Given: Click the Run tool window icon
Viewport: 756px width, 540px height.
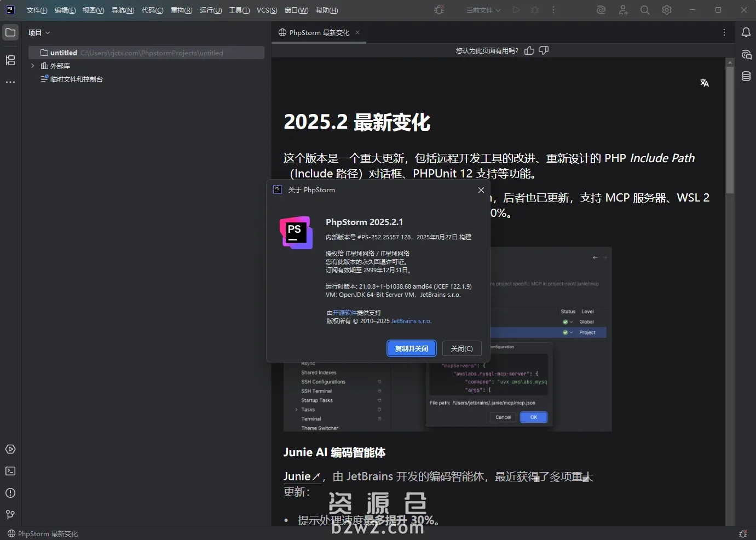Looking at the screenshot, I should tap(10, 449).
